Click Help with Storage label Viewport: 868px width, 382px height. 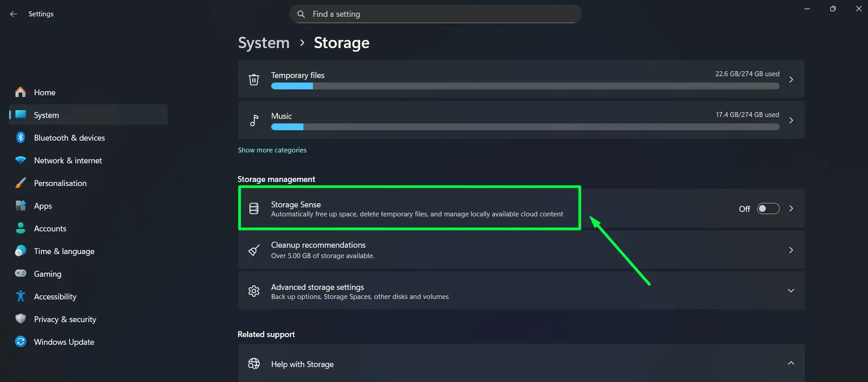pyautogui.click(x=302, y=364)
